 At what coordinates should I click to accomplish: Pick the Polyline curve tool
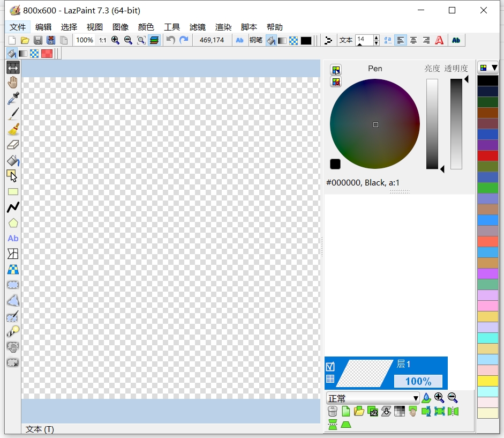13,207
